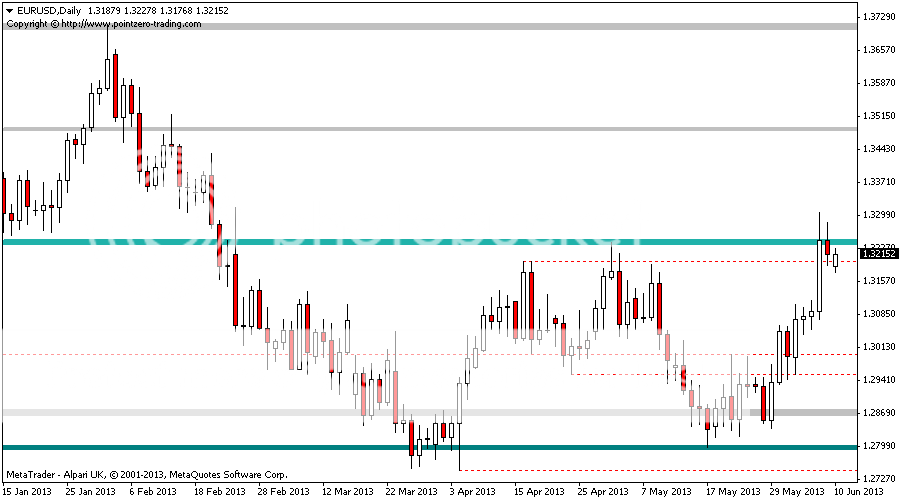Click the 15 Jan 2013 date label
Screen dimensions: 900x500
coord(27,491)
